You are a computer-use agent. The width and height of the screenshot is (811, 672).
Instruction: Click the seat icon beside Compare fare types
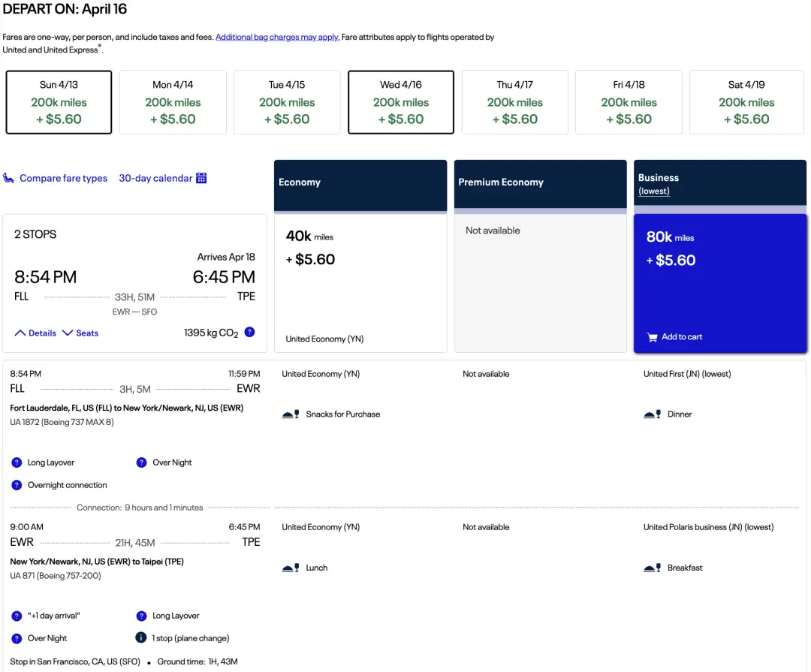point(9,178)
